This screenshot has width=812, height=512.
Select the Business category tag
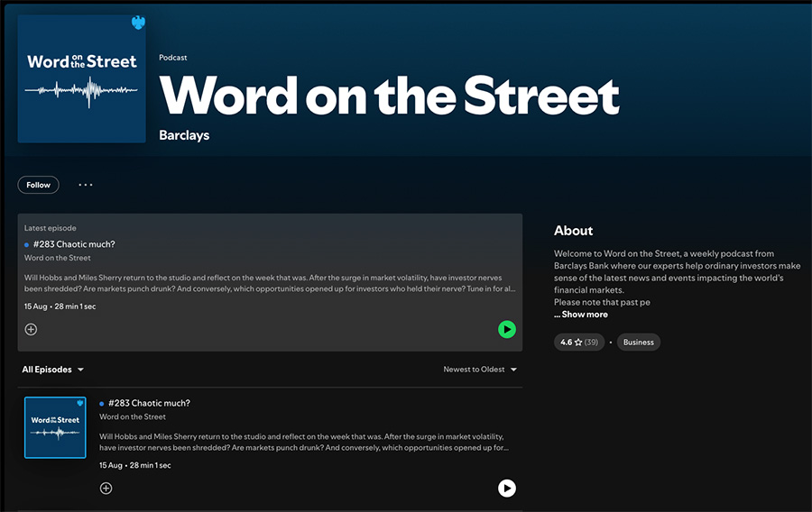(x=639, y=343)
